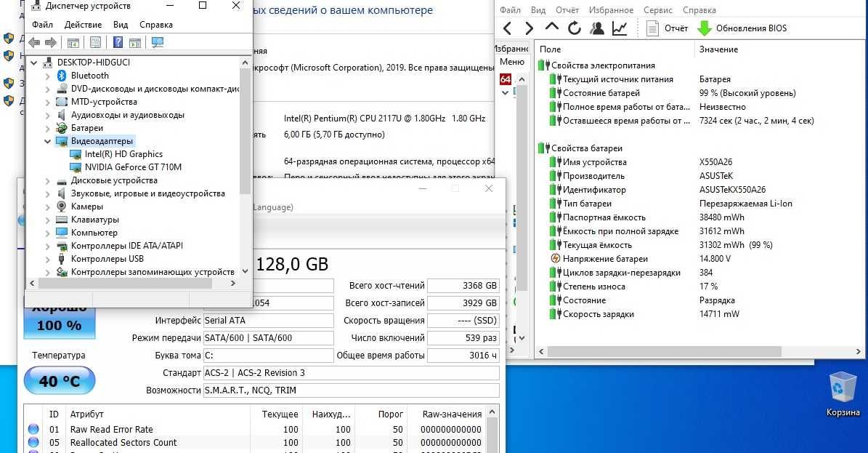Click Raw-значения column header
868x453 pixels.
point(452,414)
